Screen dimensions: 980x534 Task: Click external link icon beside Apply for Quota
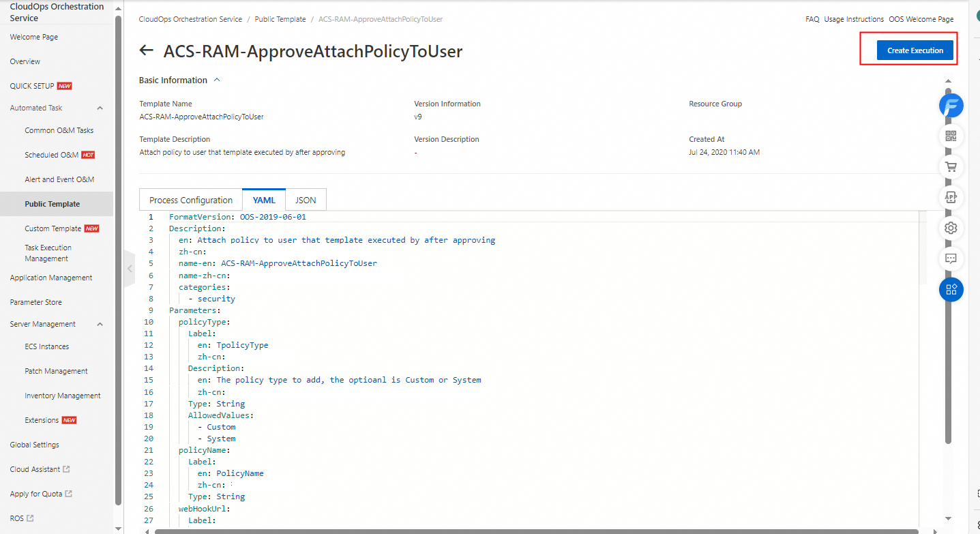point(69,494)
